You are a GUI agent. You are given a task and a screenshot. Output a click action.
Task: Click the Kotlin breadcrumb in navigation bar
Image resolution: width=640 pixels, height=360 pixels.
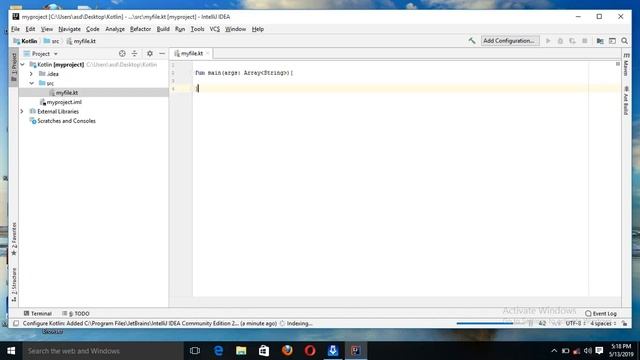coord(25,41)
